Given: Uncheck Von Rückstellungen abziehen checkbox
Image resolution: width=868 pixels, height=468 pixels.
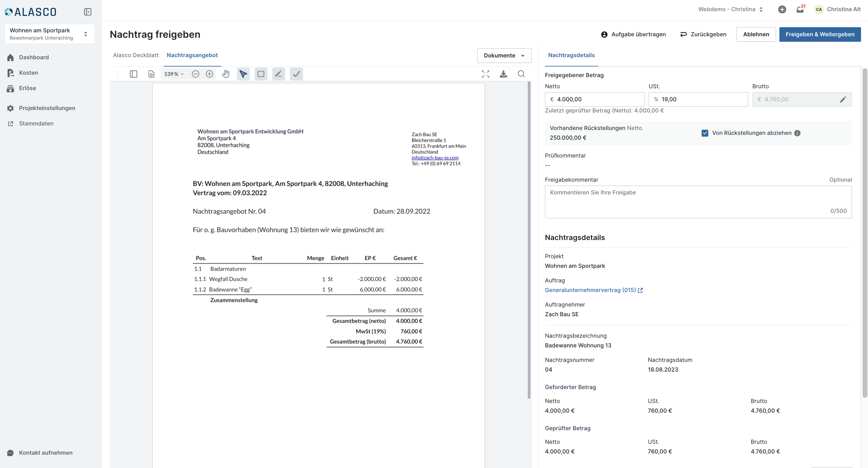Looking at the screenshot, I should point(705,133).
